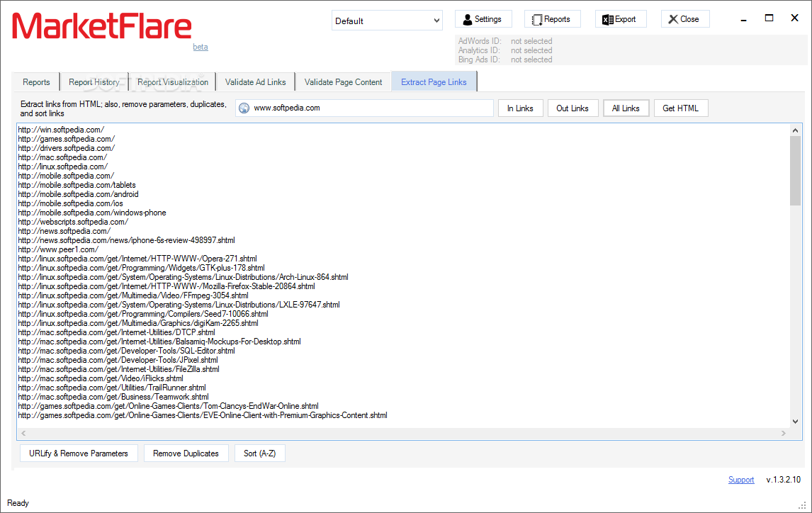Select the Validate Ad Links tab
This screenshot has width=812, height=513.
point(255,81)
